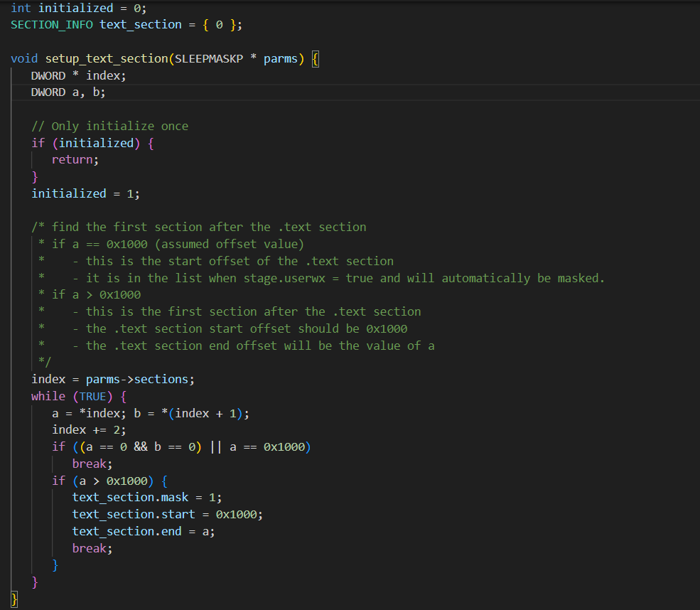Image resolution: width=700 pixels, height=610 pixels.
Task: Click text_section.mask assignment line
Action: (x=147, y=498)
